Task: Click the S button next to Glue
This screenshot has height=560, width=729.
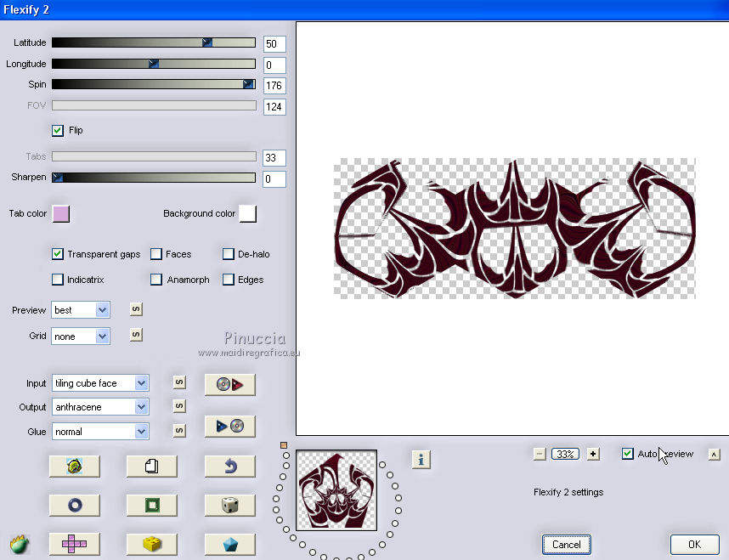Action: tap(179, 431)
